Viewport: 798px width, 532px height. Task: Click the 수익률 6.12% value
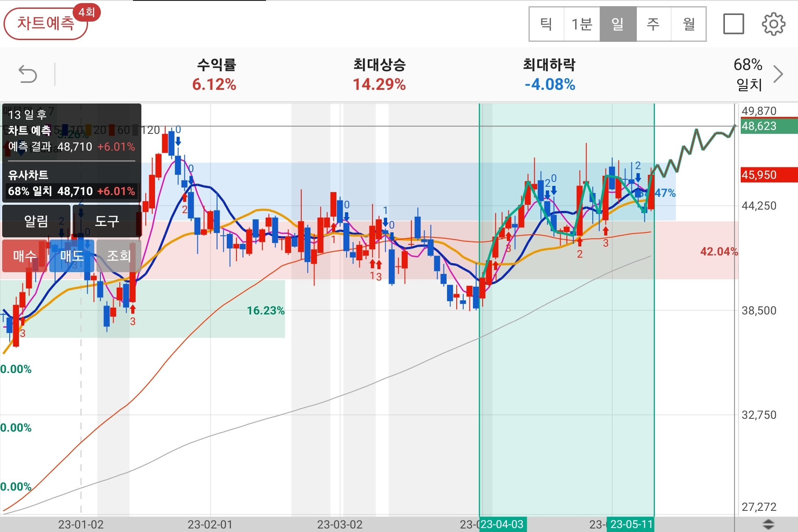(x=214, y=84)
